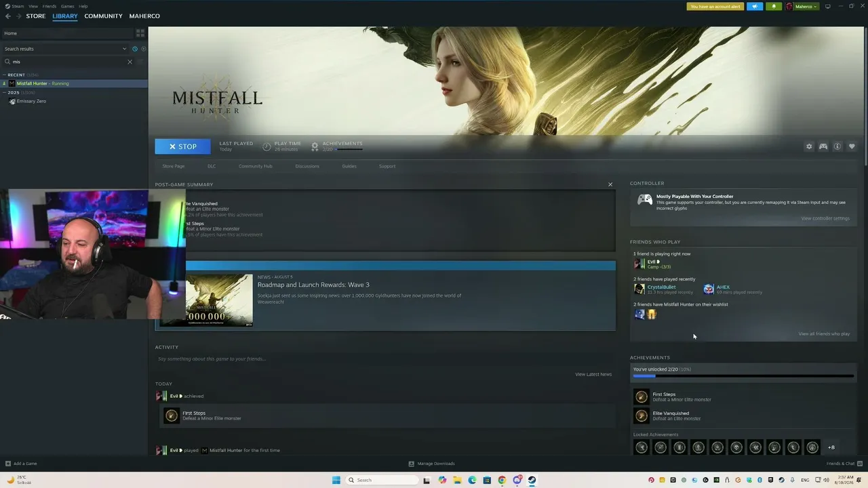Open the Windows Start menu
Screen dimensions: 868x488
coord(336,480)
